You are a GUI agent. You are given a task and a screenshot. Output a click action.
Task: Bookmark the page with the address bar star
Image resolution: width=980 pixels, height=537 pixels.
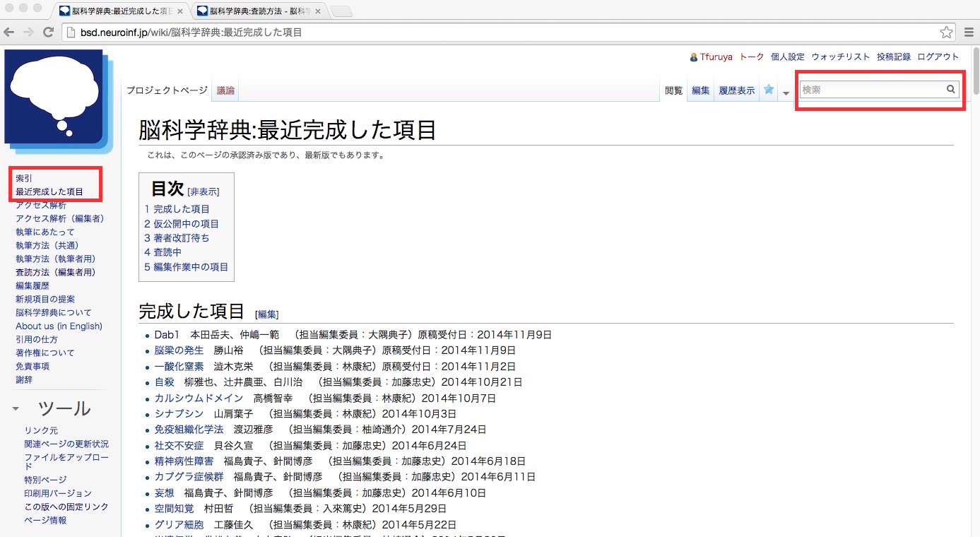945,32
